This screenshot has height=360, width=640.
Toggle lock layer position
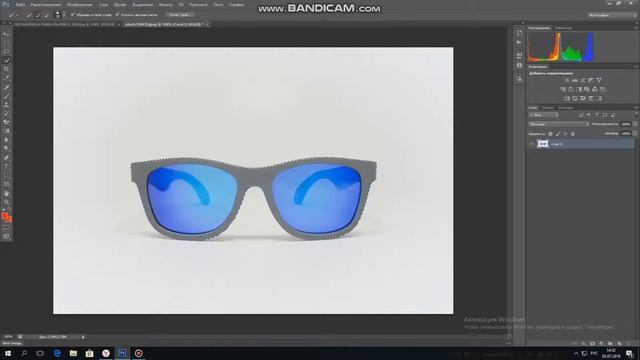coord(565,134)
